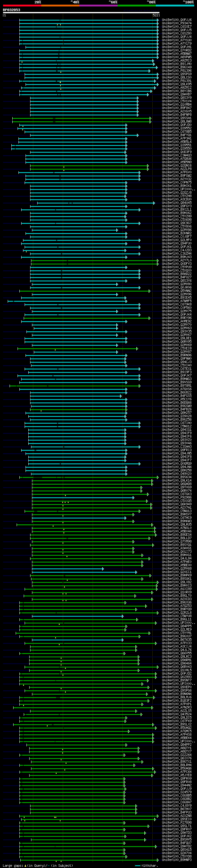Image resolution: width=197 pixels, height=868 pixels.
Task: Select the UniRef100_Q9LX82 label
Action: [177, 582]
